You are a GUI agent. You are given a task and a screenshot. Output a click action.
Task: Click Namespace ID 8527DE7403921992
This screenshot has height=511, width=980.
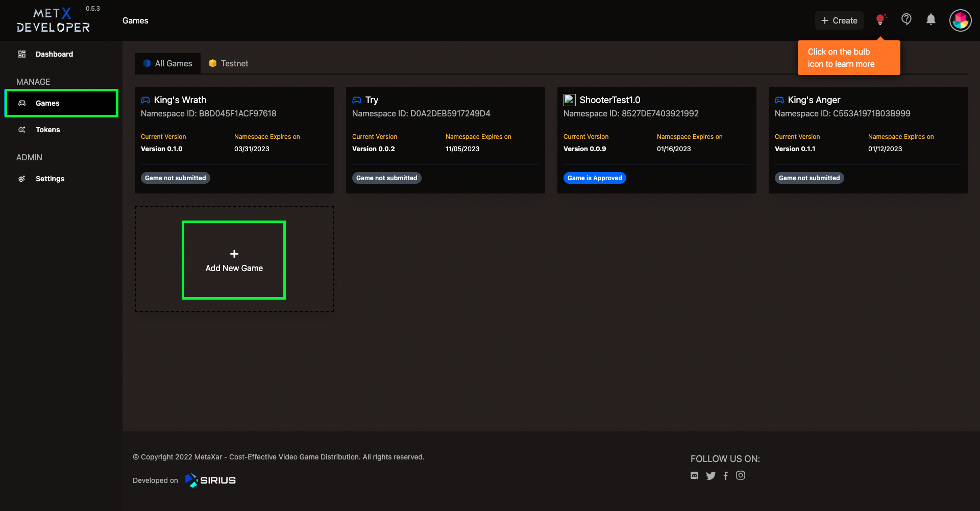click(631, 113)
